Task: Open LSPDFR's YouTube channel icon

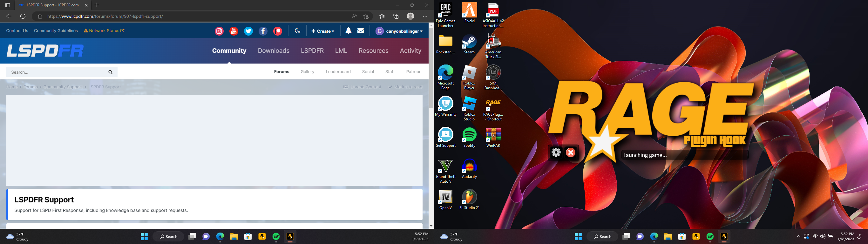Action: tap(234, 31)
